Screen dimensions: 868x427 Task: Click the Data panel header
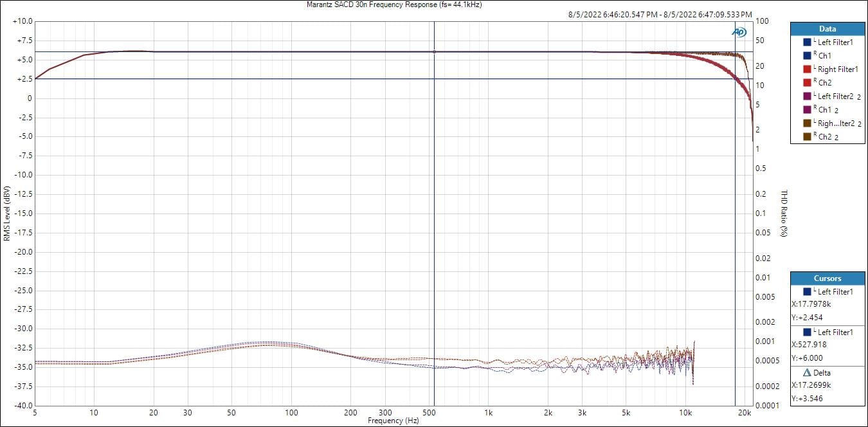(827, 29)
